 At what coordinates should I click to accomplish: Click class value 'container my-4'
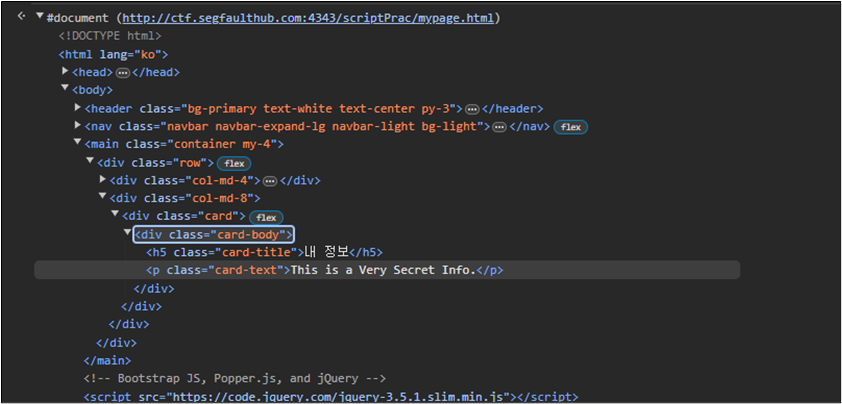[x=222, y=145]
